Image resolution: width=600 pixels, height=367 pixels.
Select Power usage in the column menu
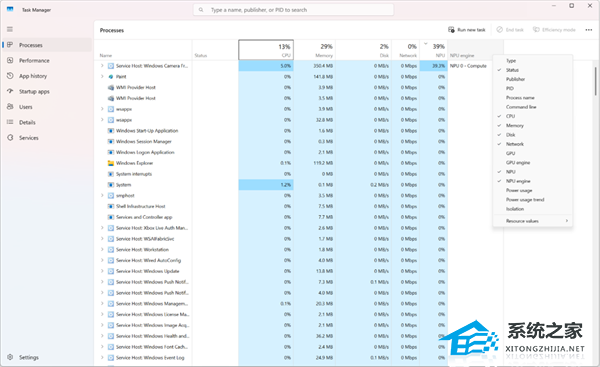pos(533,190)
